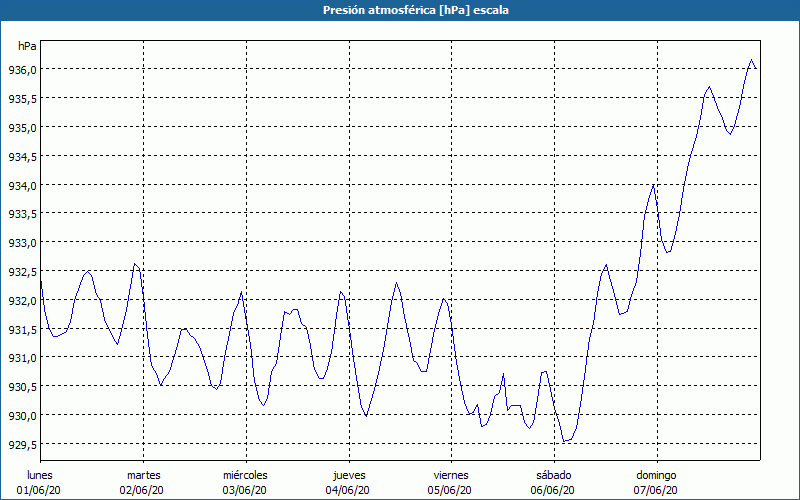The image size is (800, 500).
Task: Click the 'jueves' day label
Action: coord(349,475)
